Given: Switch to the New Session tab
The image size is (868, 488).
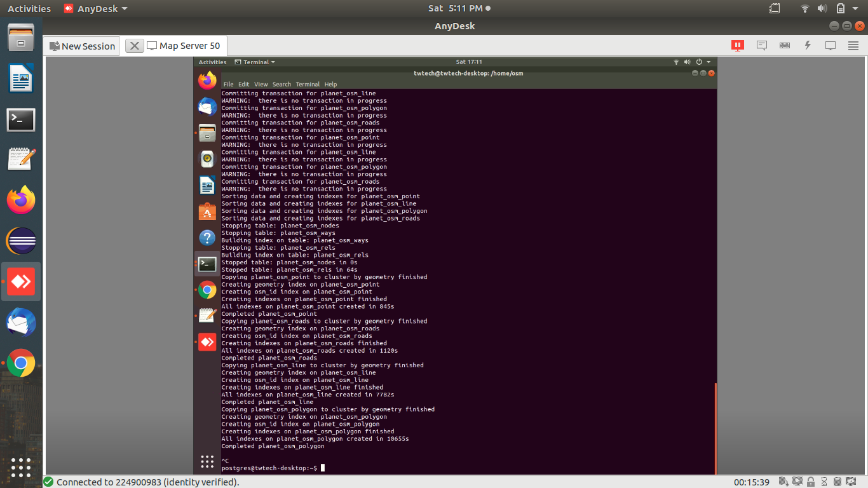Looking at the screenshot, I should pyautogui.click(x=83, y=46).
